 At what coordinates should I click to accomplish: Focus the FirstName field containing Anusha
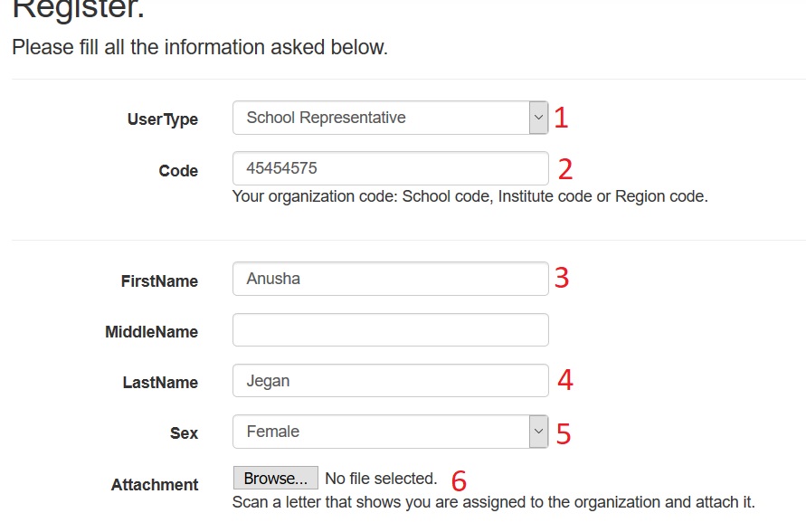pos(389,279)
